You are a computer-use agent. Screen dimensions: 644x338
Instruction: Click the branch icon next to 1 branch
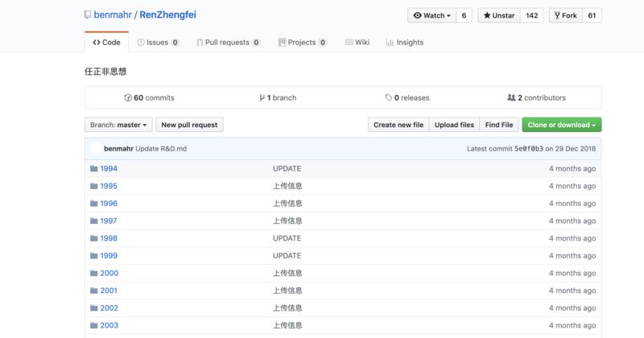click(262, 97)
